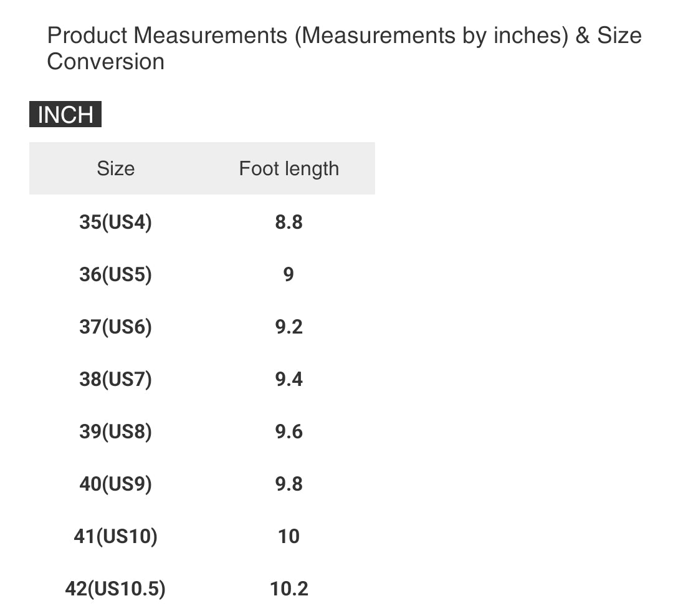
Task: Click the Foot length column header
Action: click(x=289, y=168)
